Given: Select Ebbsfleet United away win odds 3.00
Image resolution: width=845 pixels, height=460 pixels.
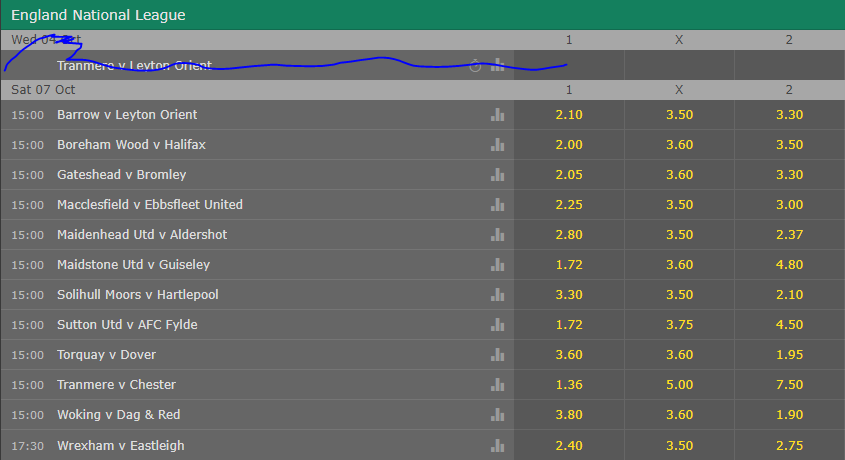Looking at the screenshot, I should [x=789, y=205].
